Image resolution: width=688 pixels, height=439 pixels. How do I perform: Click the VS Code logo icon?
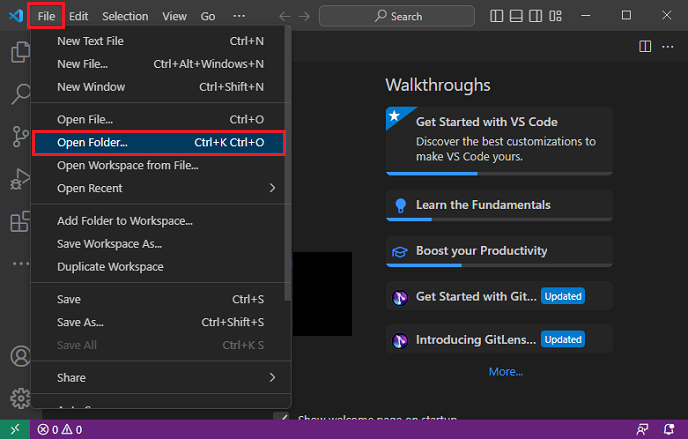16,16
